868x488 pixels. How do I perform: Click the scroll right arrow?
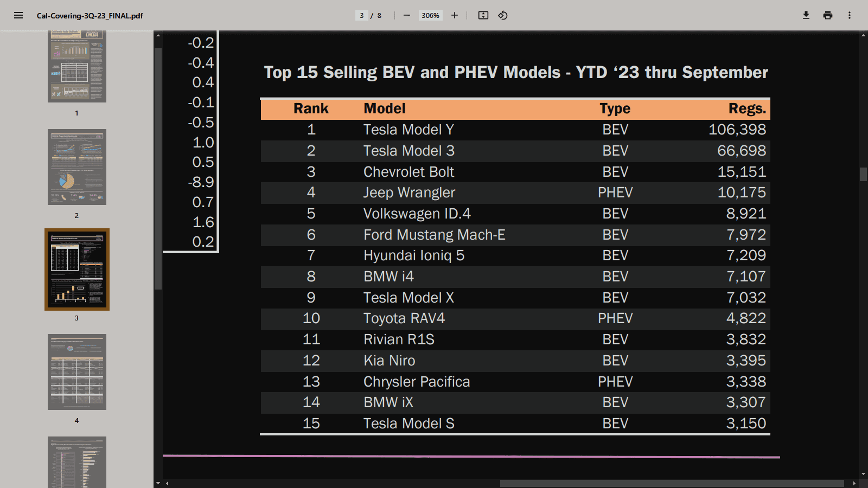coord(854,483)
